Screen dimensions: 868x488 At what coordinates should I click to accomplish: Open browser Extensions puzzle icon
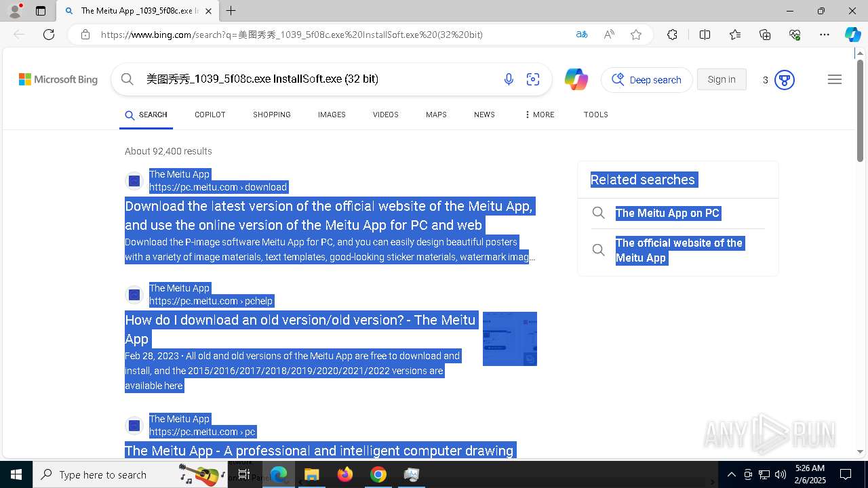pos(672,35)
